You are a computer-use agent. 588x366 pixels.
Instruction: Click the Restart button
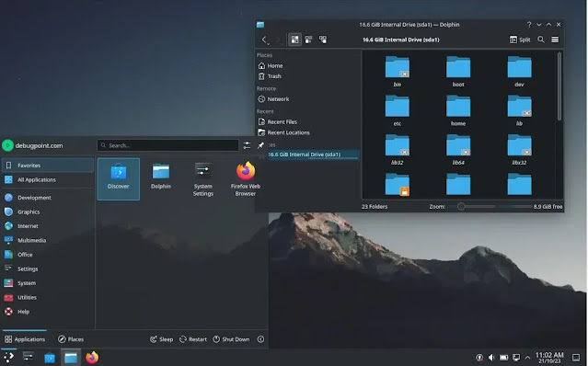[x=193, y=339]
